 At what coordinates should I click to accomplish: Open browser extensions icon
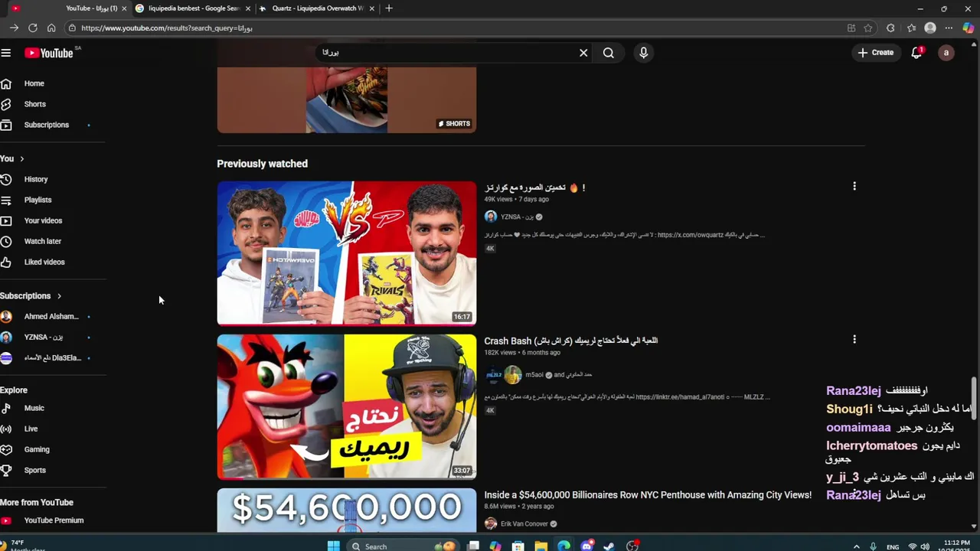click(x=890, y=28)
